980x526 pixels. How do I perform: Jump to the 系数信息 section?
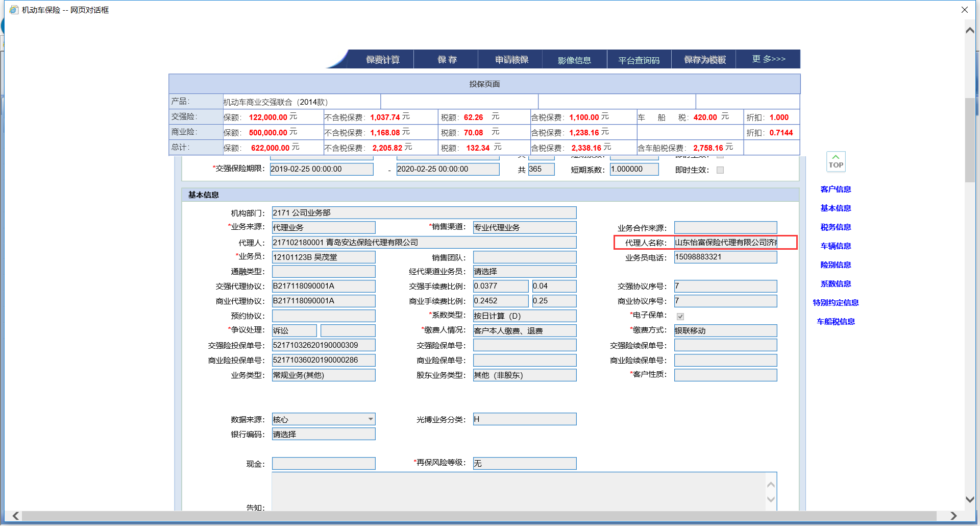coord(836,283)
